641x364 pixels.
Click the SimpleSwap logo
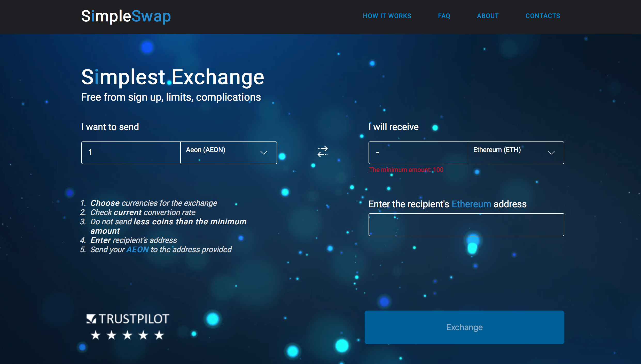126,16
